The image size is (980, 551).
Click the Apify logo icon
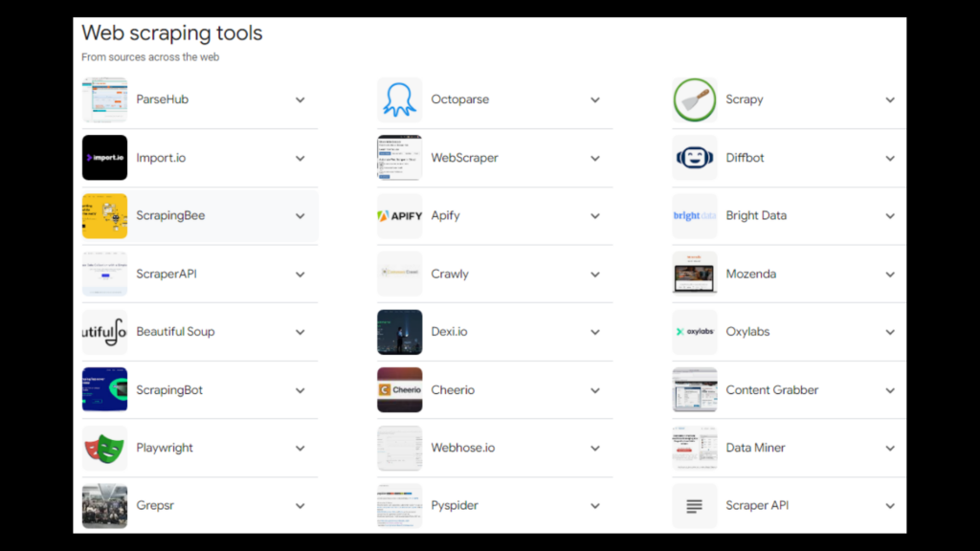tap(399, 215)
